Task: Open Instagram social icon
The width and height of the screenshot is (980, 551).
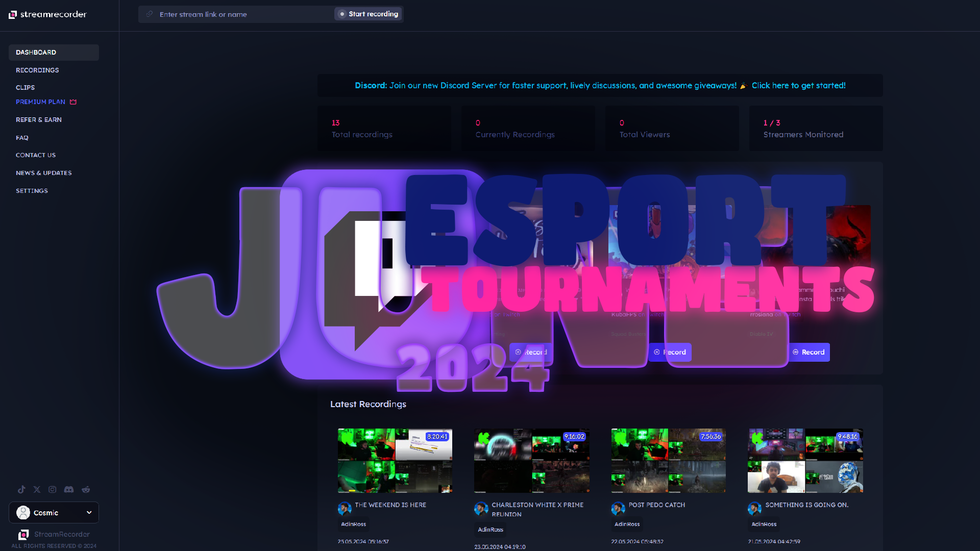Action: (53, 489)
